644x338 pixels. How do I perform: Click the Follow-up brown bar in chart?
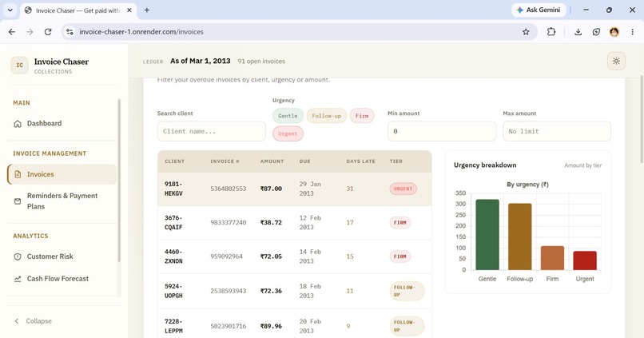tap(519, 237)
